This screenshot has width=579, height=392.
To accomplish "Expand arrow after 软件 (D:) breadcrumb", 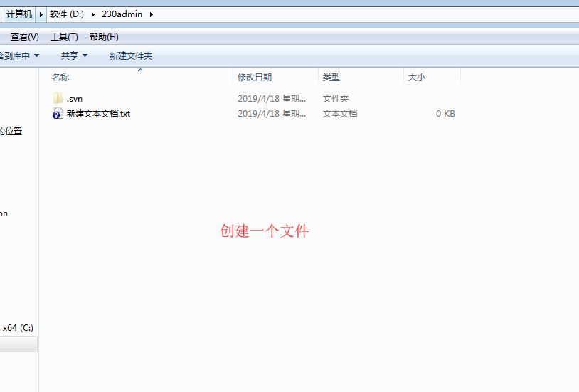I will tap(93, 14).
